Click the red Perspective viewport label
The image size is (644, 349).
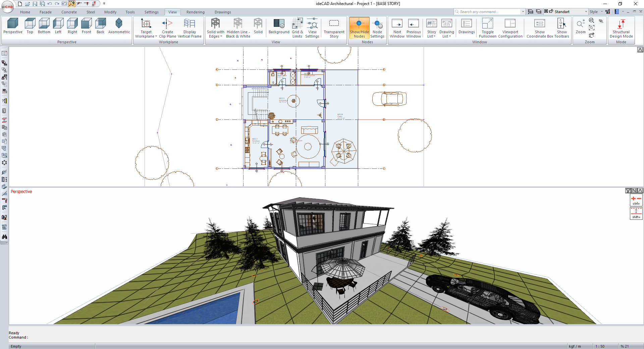21,192
